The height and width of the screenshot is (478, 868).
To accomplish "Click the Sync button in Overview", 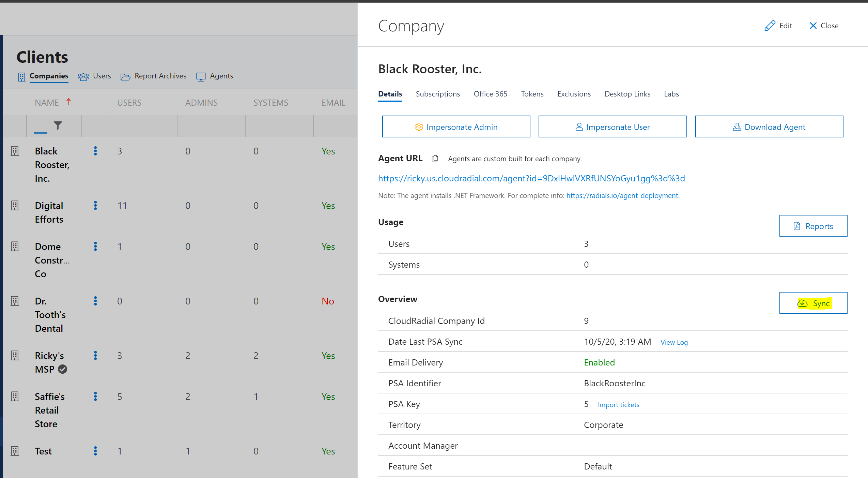I will tap(813, 303).
